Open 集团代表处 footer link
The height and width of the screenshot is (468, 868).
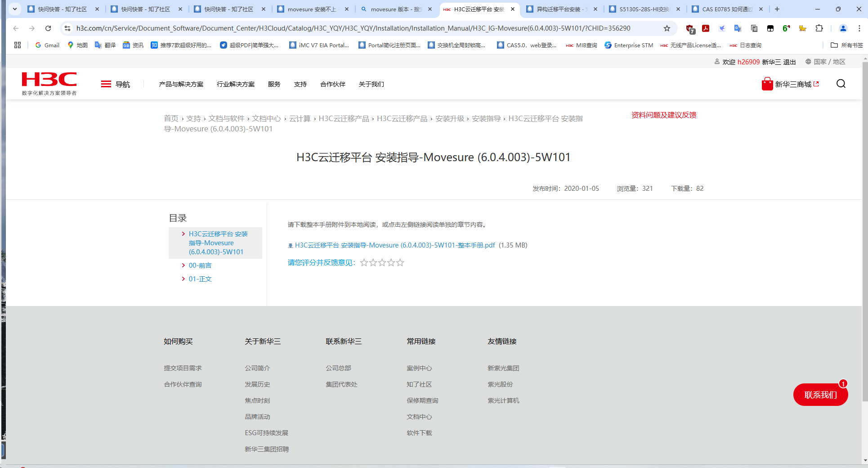[341, 384]
